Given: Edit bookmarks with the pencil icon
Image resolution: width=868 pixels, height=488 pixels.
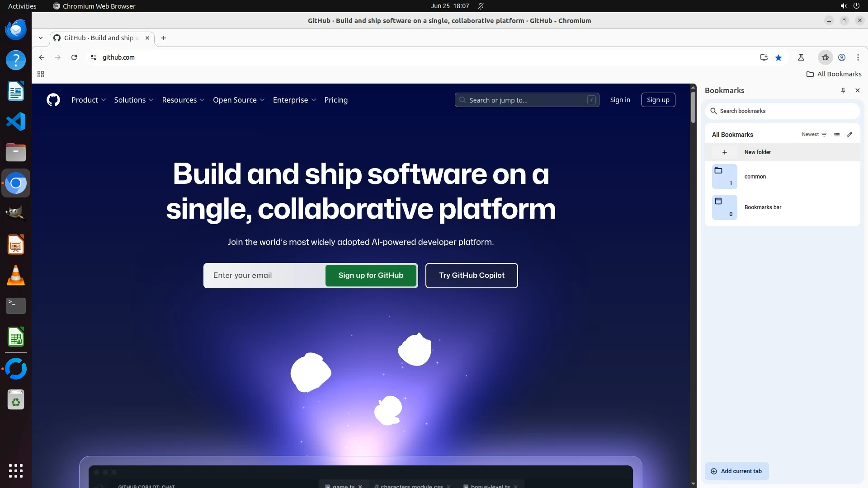Looking at the screenshot, I should (849, 135).
